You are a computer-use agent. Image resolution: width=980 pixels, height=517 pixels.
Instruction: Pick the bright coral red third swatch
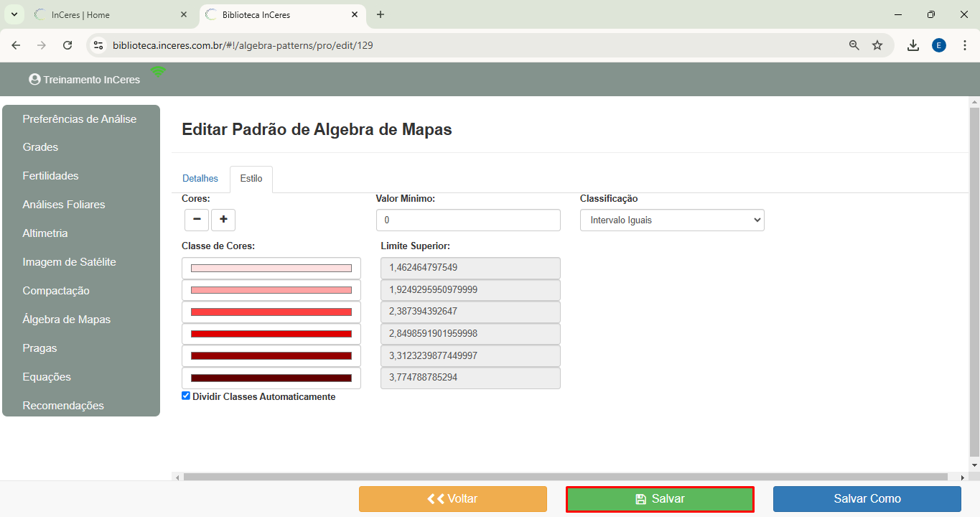pos(271,312)
